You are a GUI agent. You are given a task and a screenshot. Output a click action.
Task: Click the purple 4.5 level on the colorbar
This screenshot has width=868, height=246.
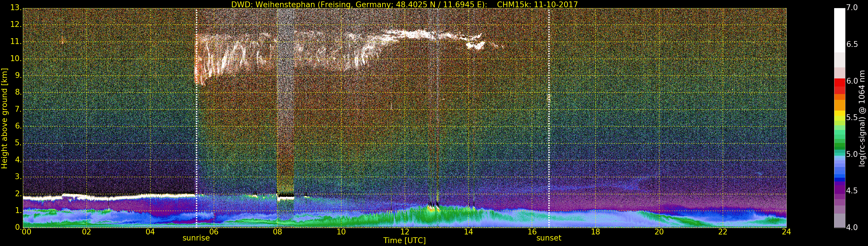839,191
